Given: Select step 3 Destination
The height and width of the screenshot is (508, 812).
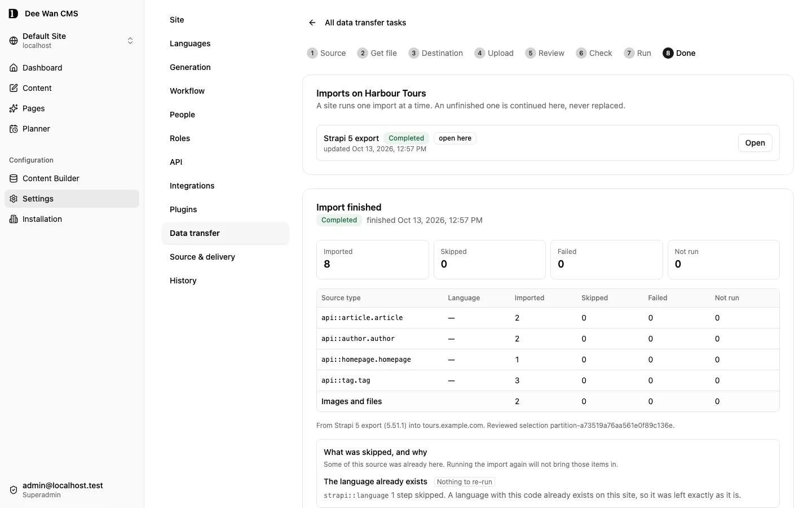Looking at the screenshot, I should tap(436, 53).
